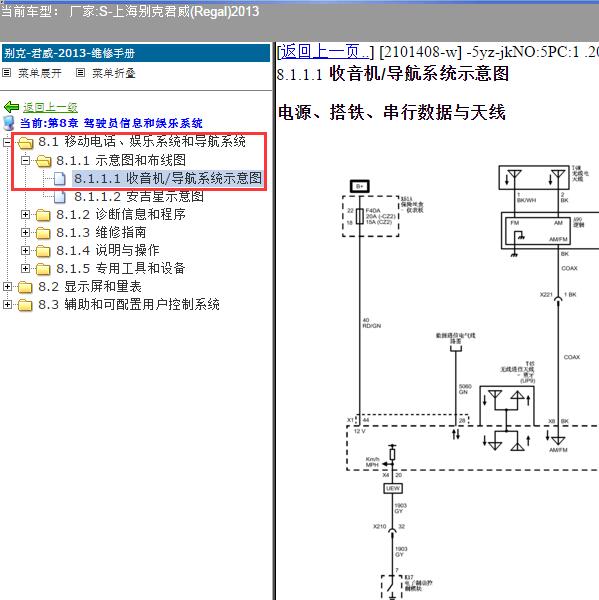Click folder icon of 8.1 移动电话
Viewport: 599px width, 600px height.
(26, 143)
